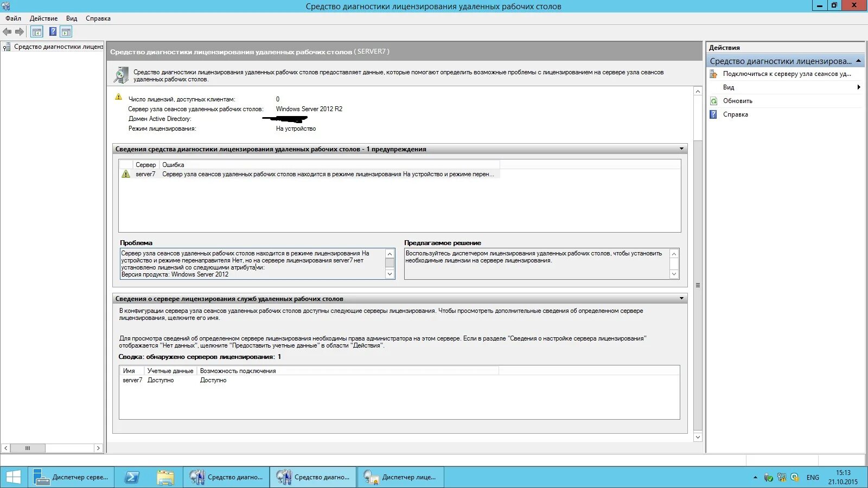This screenshot has height=488, width=868.
Task: Click the network tray icon
Action: click(x=782, y=478)
